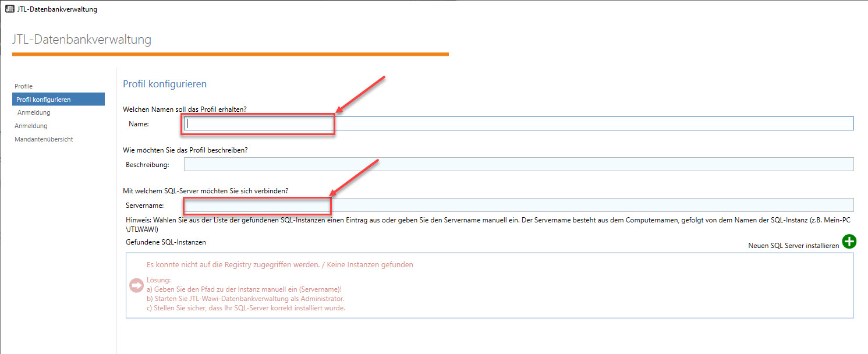Click the Profil konfigurieren page heading
The width and height of the screenshot is (868, 354).
(165, 84)
